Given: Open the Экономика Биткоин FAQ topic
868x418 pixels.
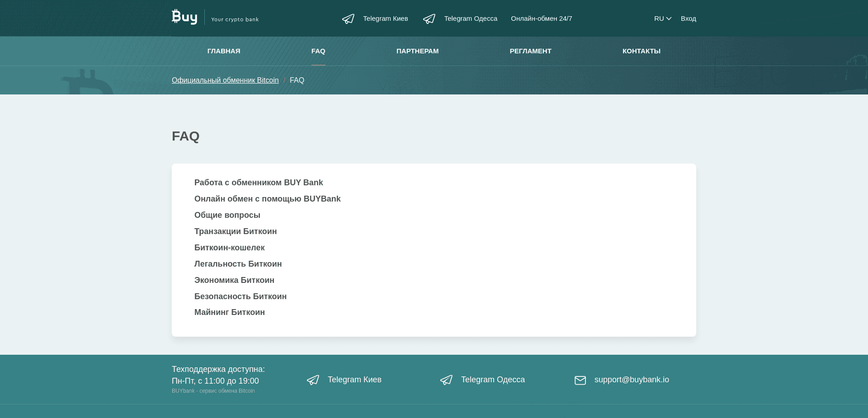Looking at the screenshot, I should click(x=234, y=280).
